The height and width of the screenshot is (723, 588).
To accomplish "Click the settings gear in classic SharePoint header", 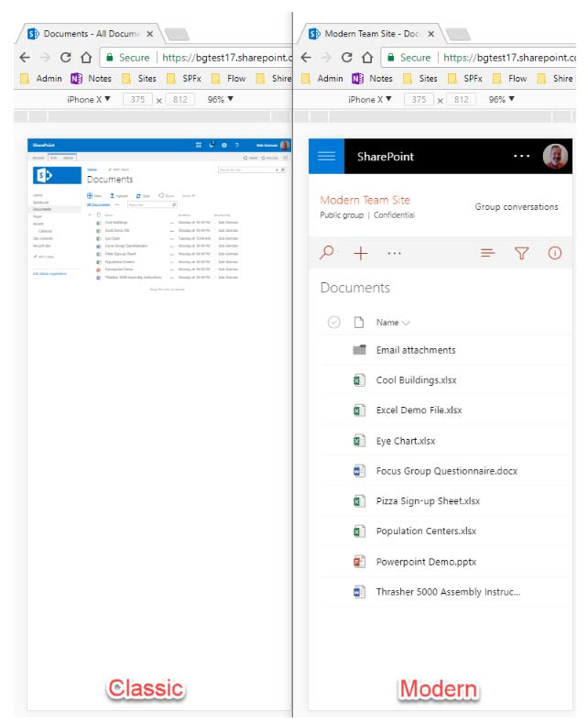I will (223, 145).
